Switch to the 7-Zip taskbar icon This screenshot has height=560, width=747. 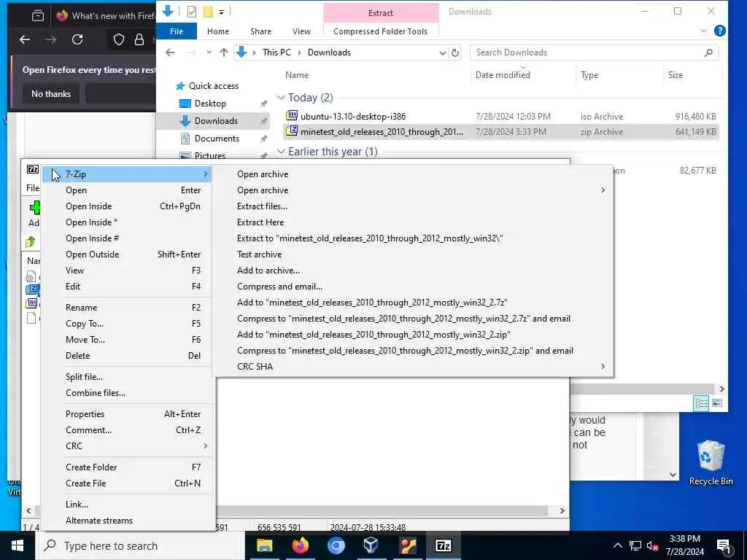(443, 545)
